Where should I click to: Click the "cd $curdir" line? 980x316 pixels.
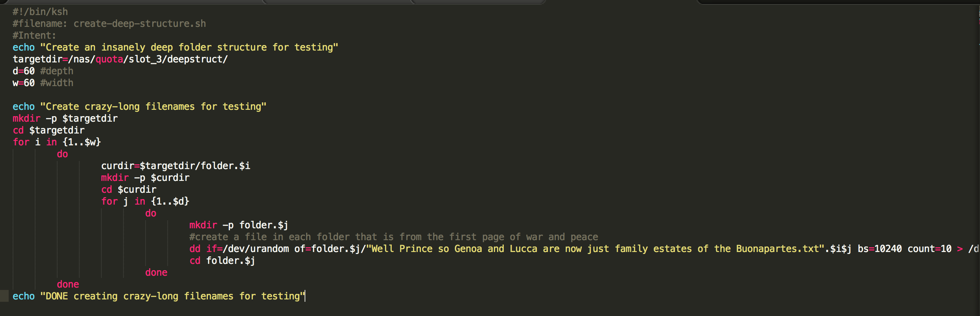[129, 190]
